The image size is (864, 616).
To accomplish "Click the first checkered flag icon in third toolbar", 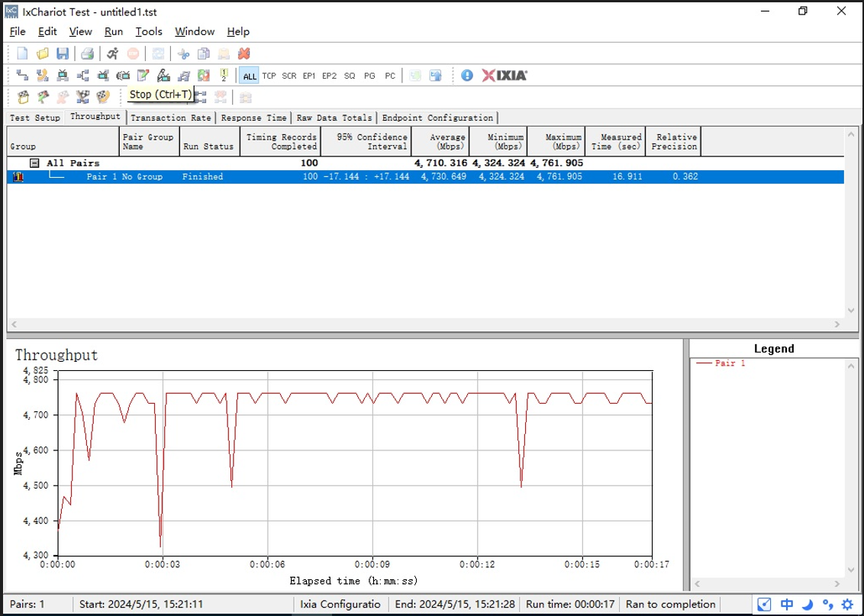I will click(x=23, y=98).
